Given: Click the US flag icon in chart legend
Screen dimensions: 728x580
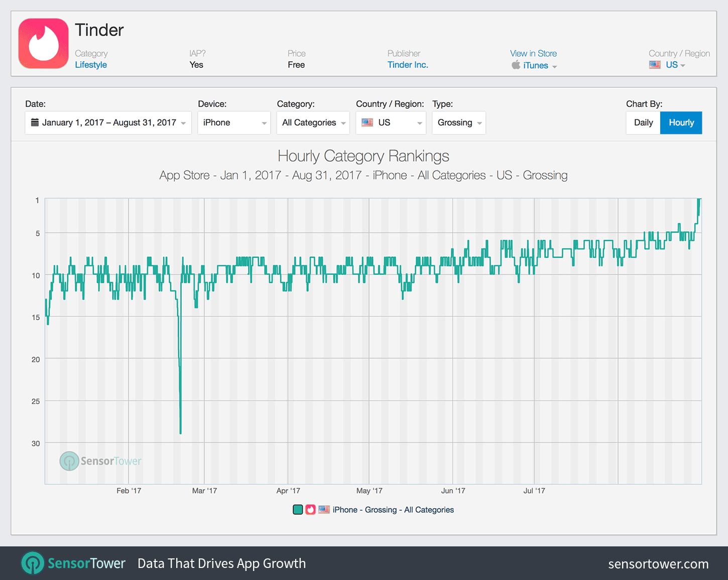Looking at the screenshot, I should [324, 510].
